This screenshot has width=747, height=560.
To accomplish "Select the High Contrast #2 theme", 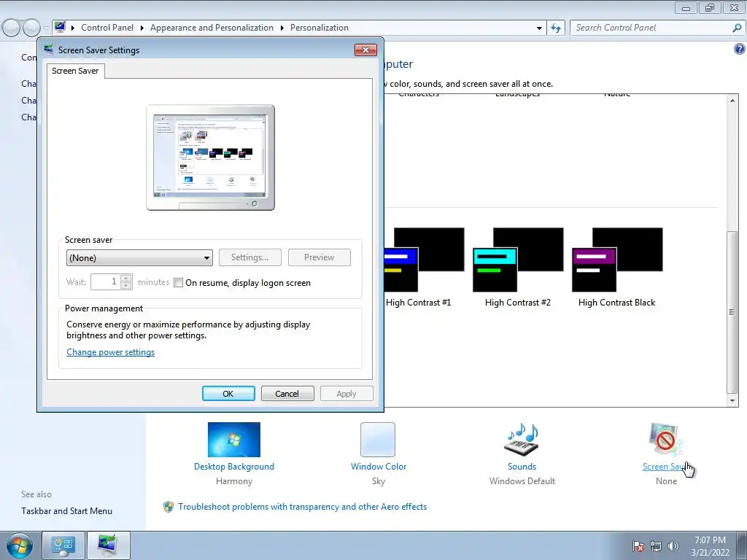I will 518,268.
